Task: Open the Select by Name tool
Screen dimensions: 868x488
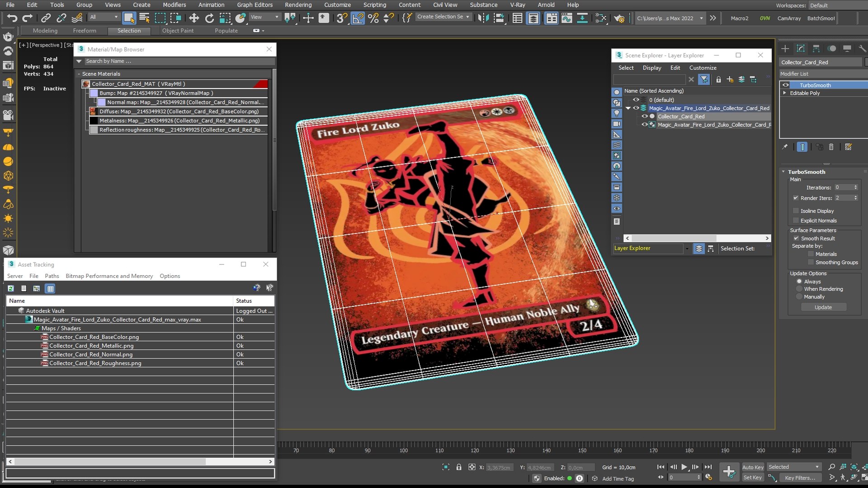Action: (145, 18)
